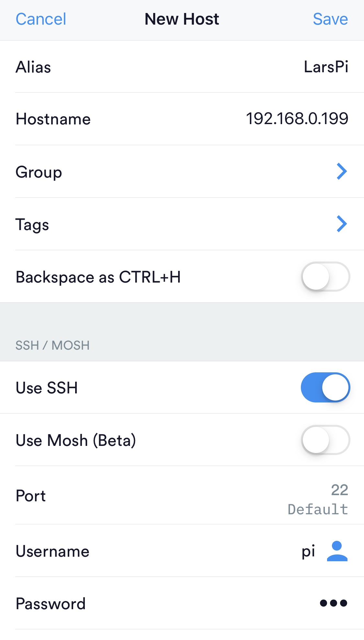Viewport: 364px width, 640px height.
Task: Open the Group row label
Action: coord(39,172)
